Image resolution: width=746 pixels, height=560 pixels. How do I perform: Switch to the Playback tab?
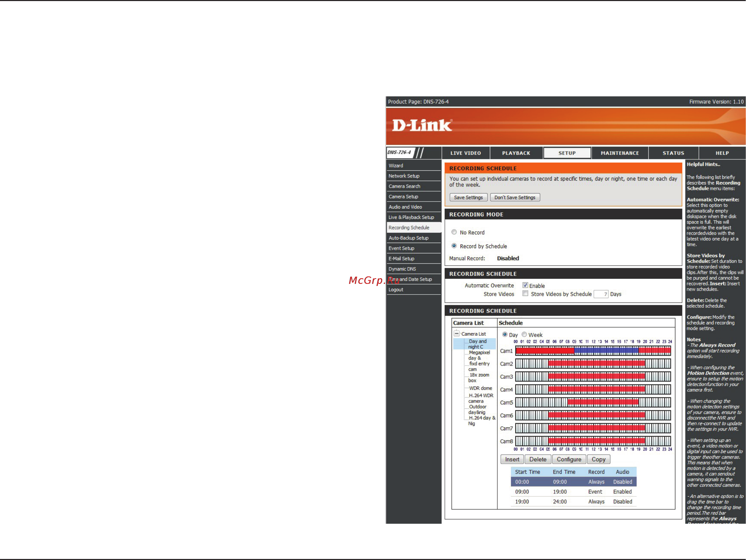point(516,153)
